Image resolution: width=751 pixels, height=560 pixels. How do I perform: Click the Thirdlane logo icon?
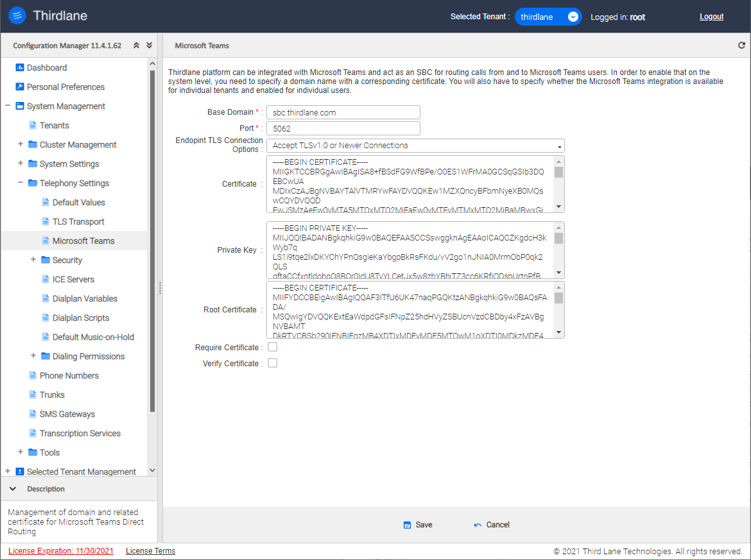coord(17,16)
